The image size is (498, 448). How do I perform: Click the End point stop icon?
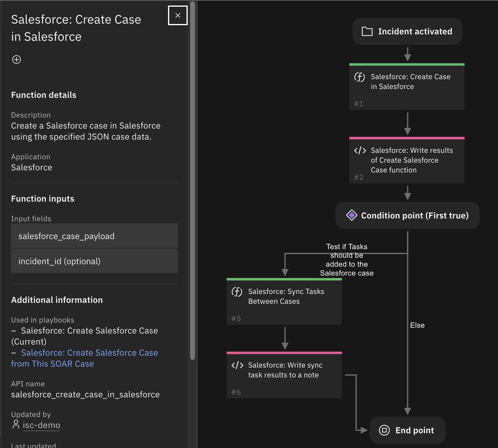pyautogui.click(x=384, y=430)
